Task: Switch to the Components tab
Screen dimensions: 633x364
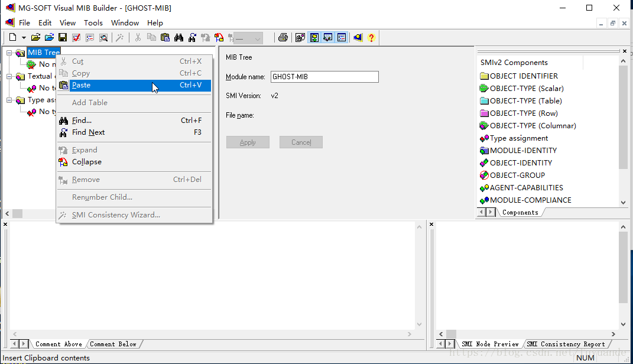Action: (x=520, y=213)
